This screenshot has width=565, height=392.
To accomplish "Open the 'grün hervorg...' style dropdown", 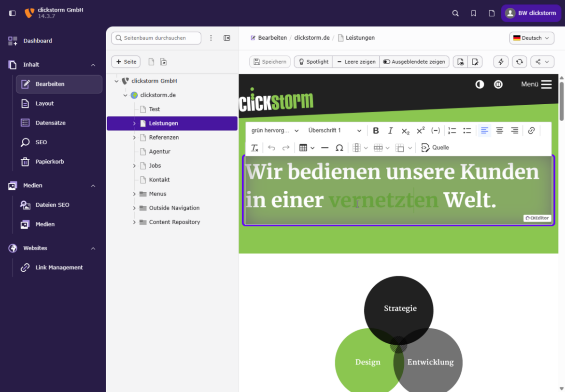I will 275,130.
